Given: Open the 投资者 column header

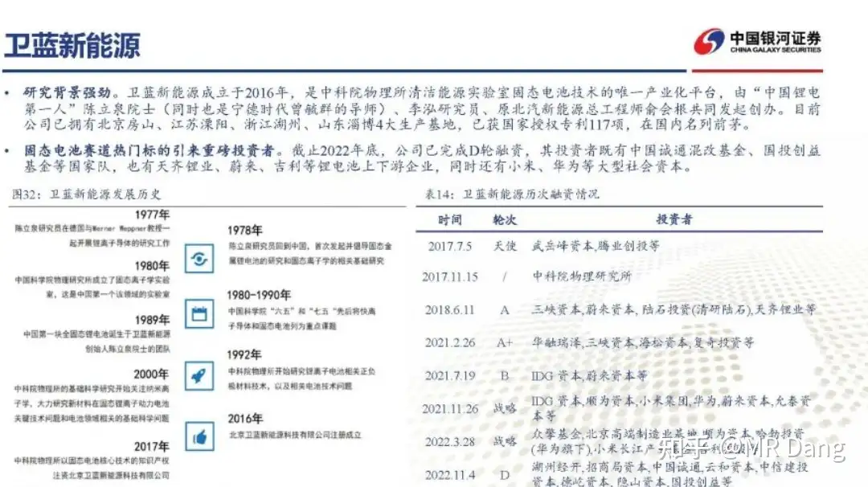Looking at the screenshot, I should 675,219.
